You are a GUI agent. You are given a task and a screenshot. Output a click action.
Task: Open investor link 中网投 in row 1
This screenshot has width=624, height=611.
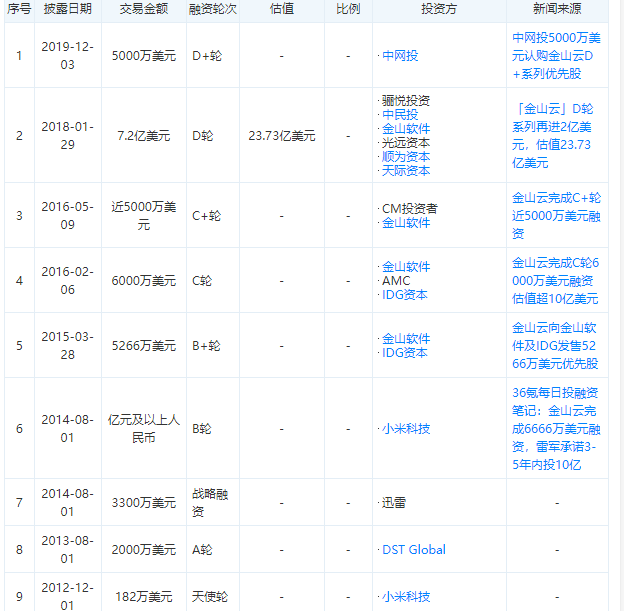point(400,56)
